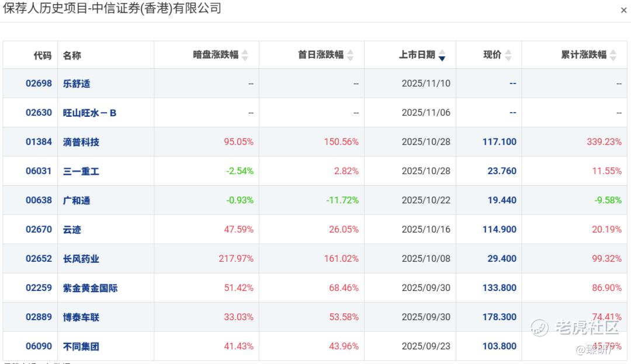
Task: Open stock 乐舒适
Action: (x=77, y=84)
